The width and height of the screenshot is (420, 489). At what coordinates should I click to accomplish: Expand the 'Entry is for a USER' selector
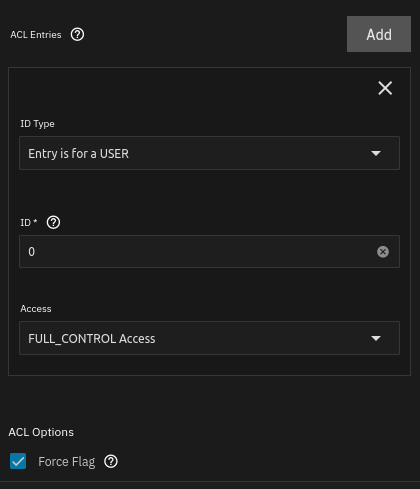click(209, 153)
